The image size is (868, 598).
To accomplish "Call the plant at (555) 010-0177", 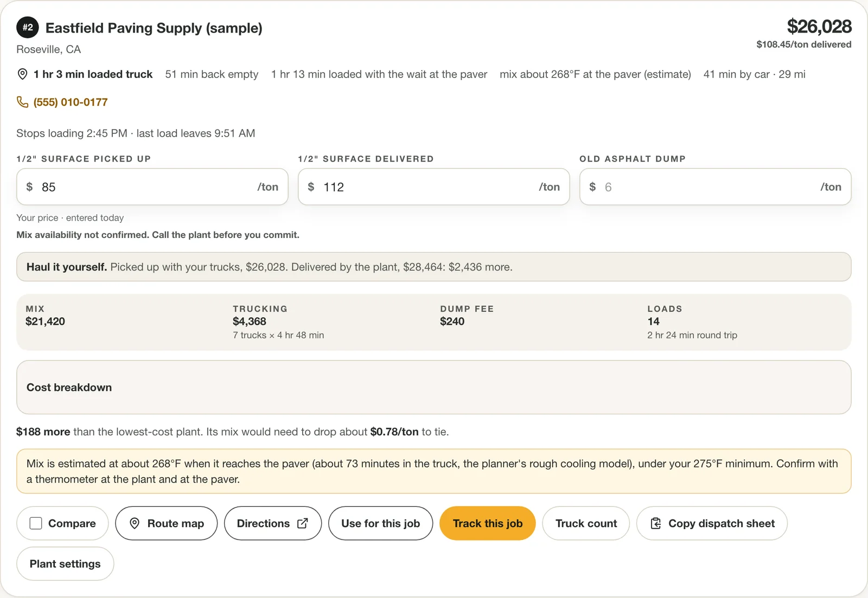I will [71, 102].
